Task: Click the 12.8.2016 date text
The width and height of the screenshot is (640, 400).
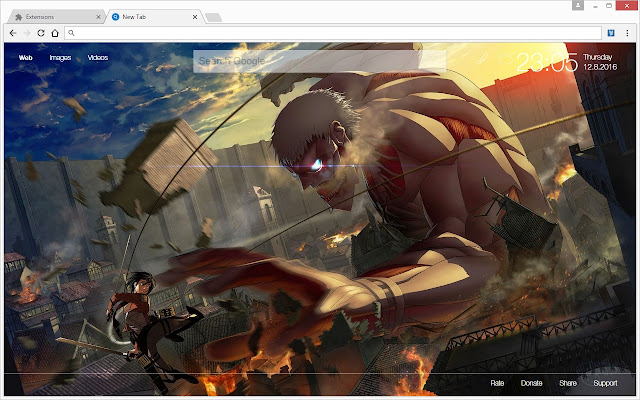Action: [x=600, y=67]
